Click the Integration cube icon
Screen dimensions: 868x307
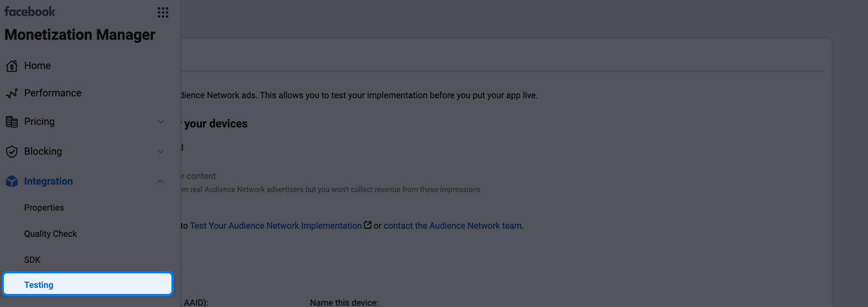12,181
